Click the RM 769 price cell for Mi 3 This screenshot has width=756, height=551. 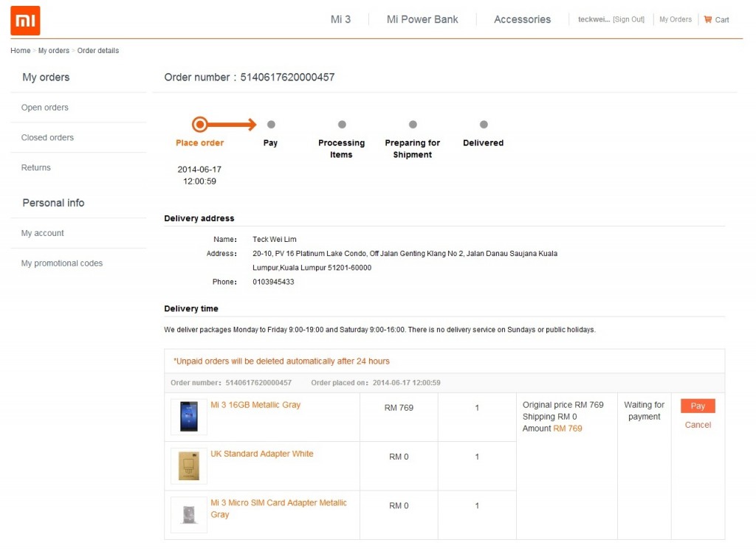399,407
